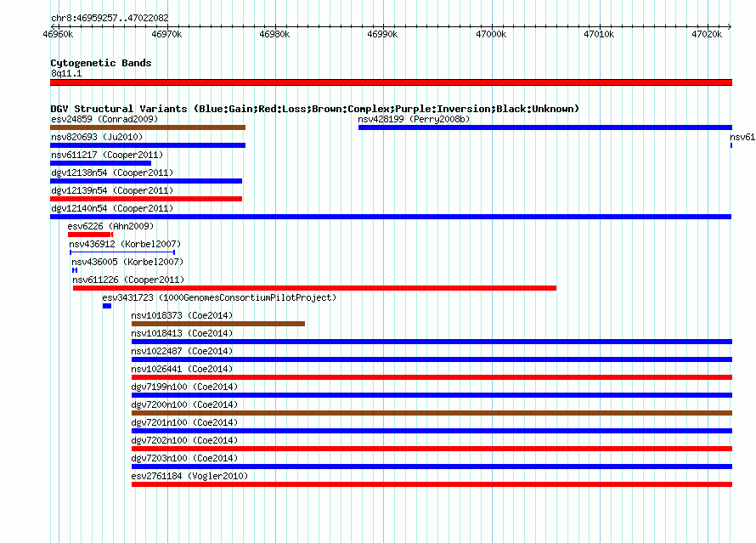
Task: Click the dgv7199n100 (Coe2014) blue bar
Action: click(x=432, y=395)
